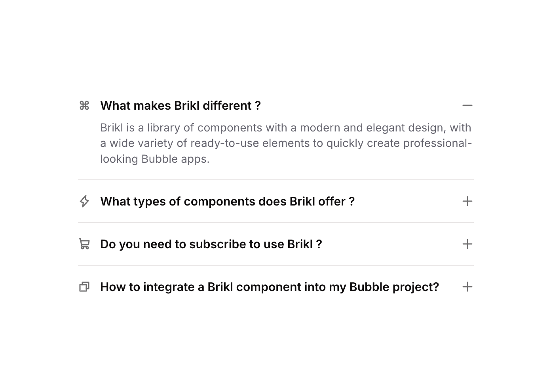Click the divider line below the expanded answer
The image size is (551, 392).
tap(275, 180)
